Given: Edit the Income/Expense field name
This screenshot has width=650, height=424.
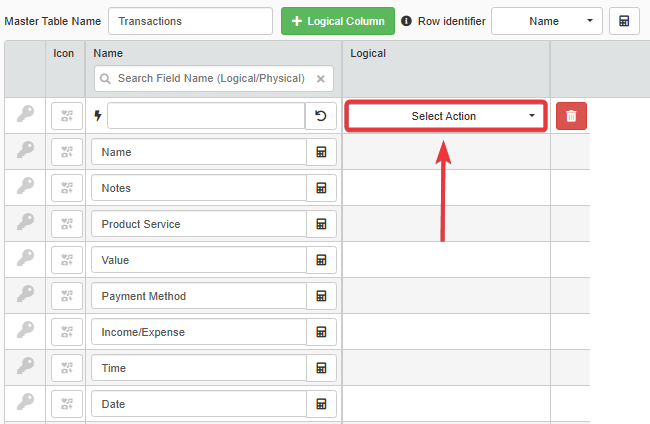Looking at the screenshot, I should click(199, 332).
